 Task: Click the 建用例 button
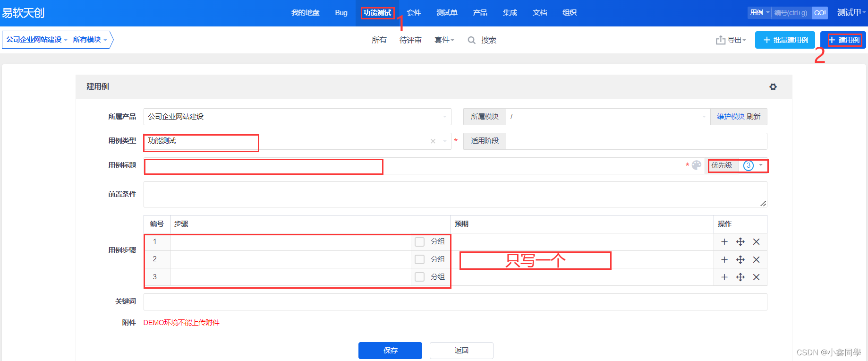point(843,40)
